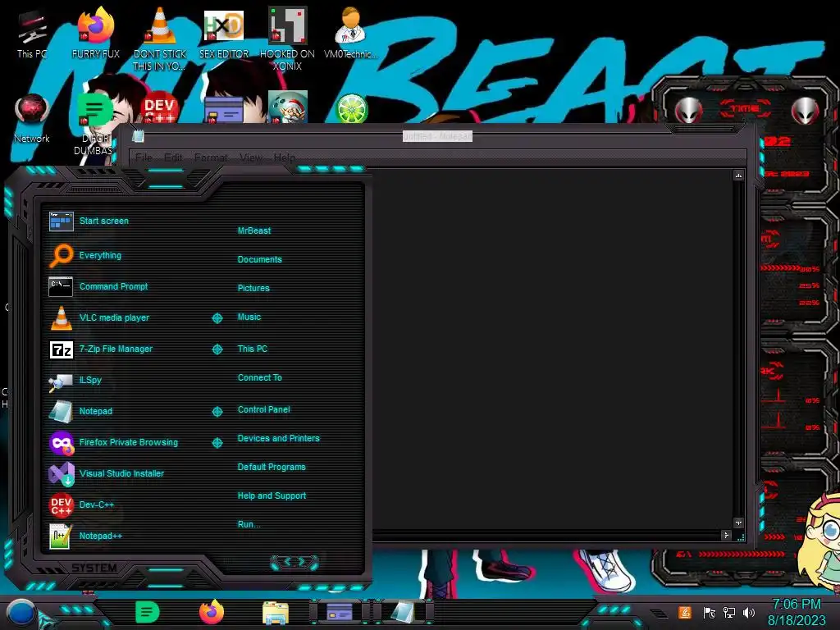Select the green lime desktop icon
This screenshot has height=630, width=840.
[351, 108]
